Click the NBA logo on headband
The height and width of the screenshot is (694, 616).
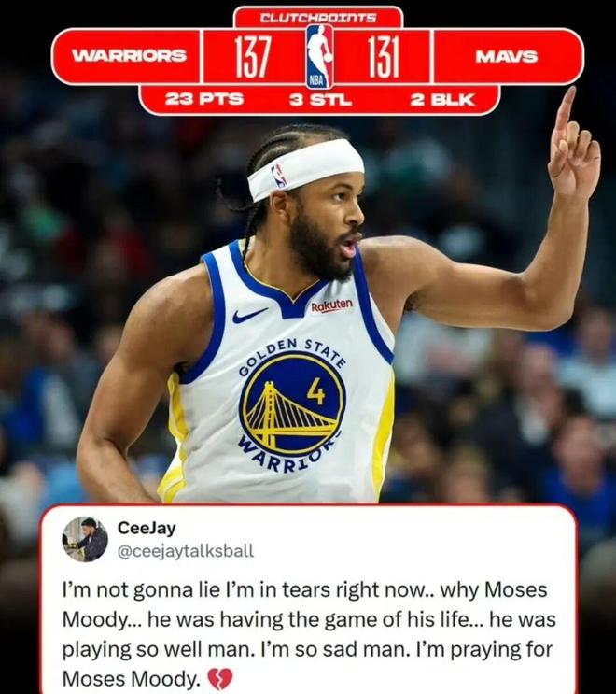coord(279,176)
